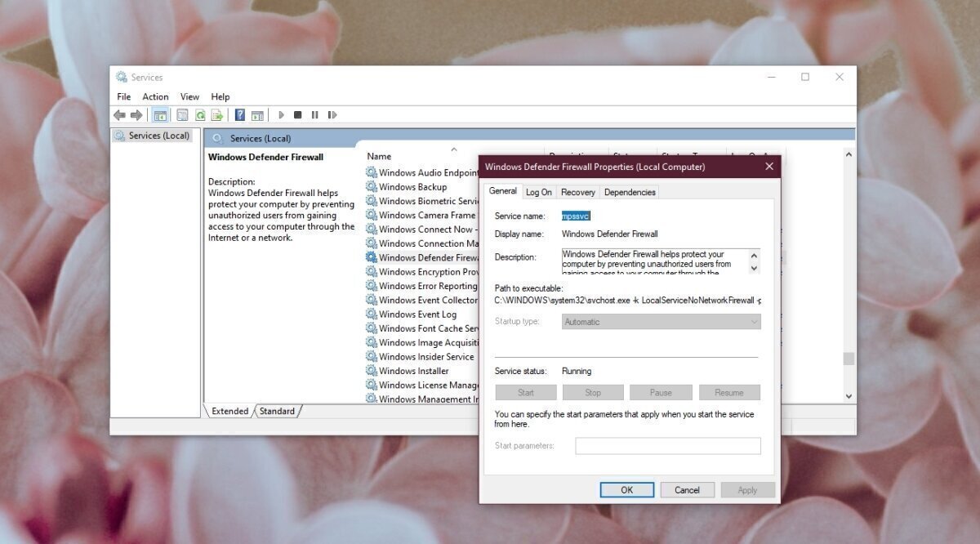This screenshot has width=980, height=544.
Task: Stop the service with the square icon
Action: 297,114
